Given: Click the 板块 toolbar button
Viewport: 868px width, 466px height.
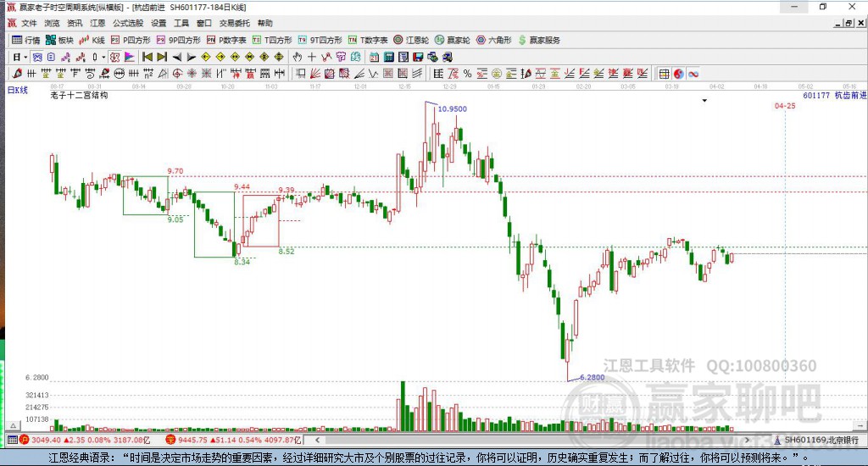Looking at the screenshot, I should (59, 40).
